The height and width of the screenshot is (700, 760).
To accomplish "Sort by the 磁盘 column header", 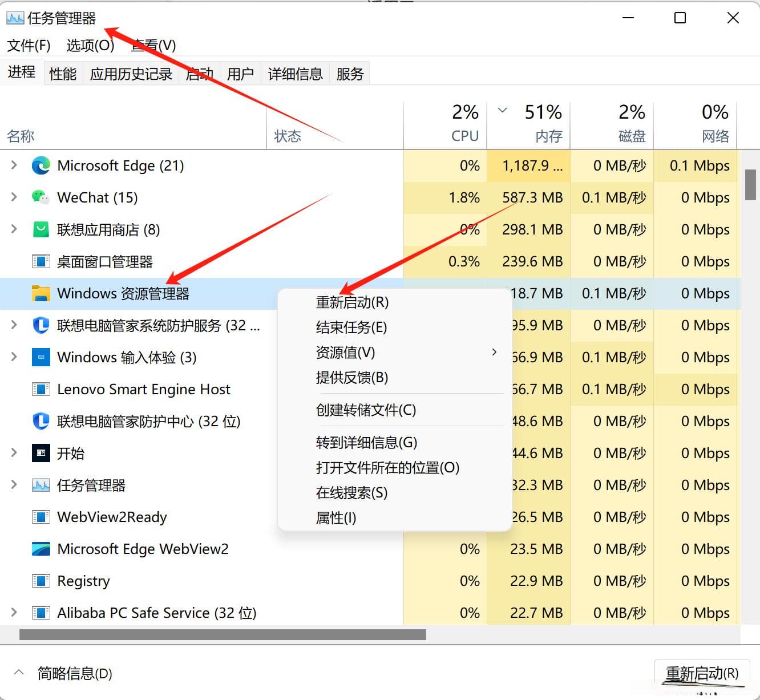I will (612, 125).
